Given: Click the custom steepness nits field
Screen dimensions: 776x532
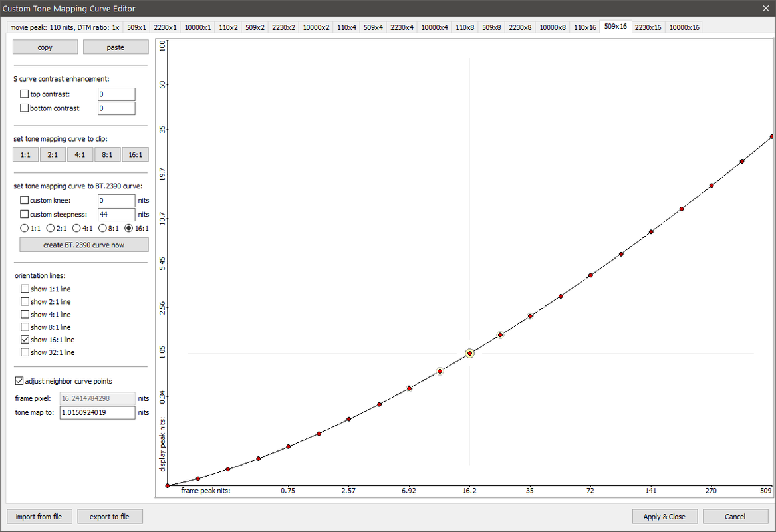Looking at the screenshot, I should click(116, 214).
